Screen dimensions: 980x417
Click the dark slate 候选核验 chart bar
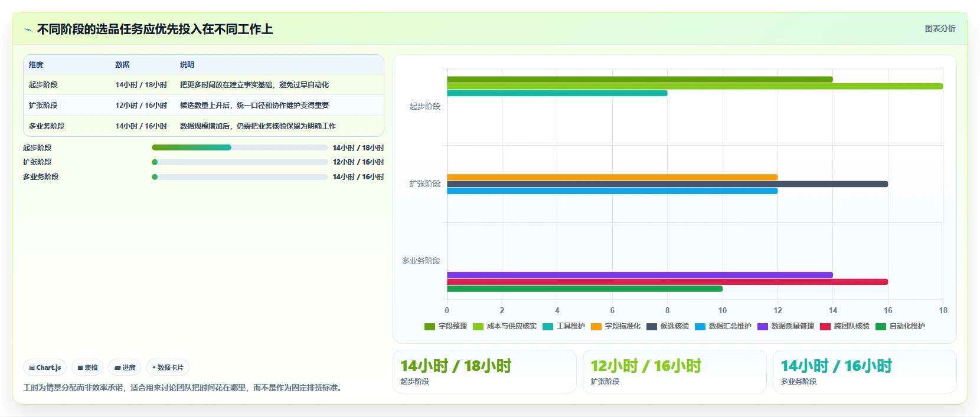[667, 184]
